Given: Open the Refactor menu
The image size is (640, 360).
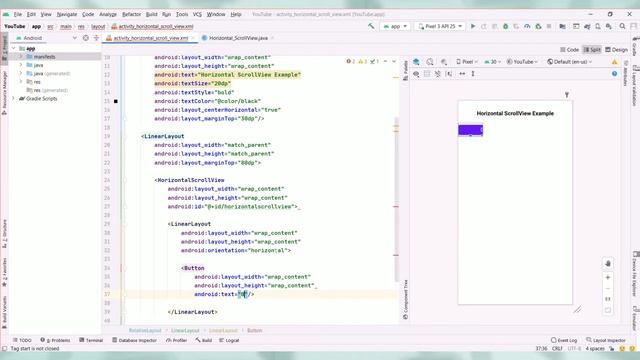Looking at the screenshot, I should pos(131,14).
